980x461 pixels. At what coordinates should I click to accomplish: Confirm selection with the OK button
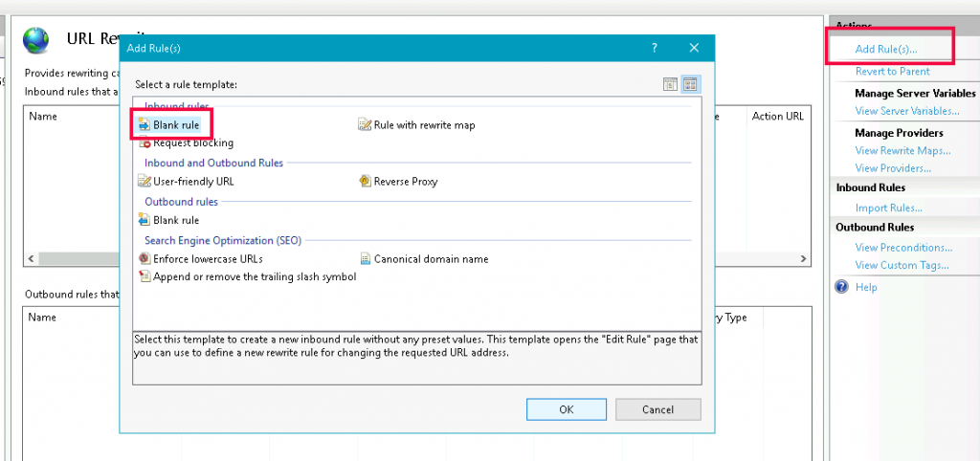[567, 409]
